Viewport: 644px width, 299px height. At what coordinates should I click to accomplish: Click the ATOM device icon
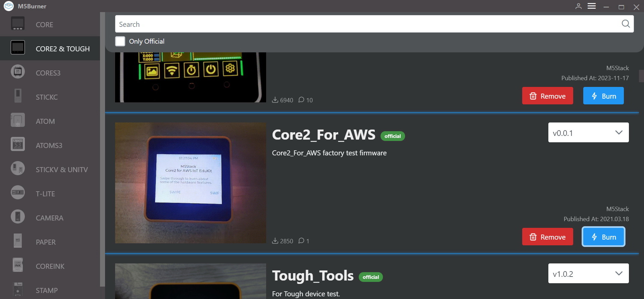pos(18,120)
